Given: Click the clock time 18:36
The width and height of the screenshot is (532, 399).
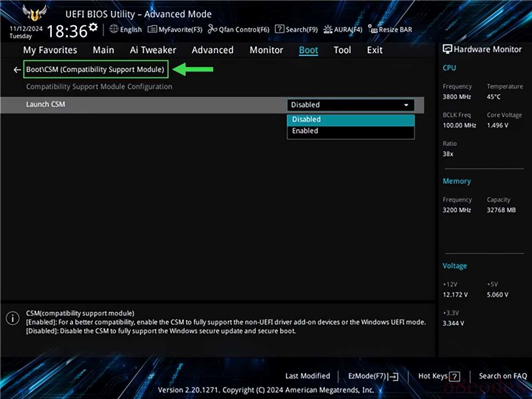Looking at the screenshot, I should [67, 31].
